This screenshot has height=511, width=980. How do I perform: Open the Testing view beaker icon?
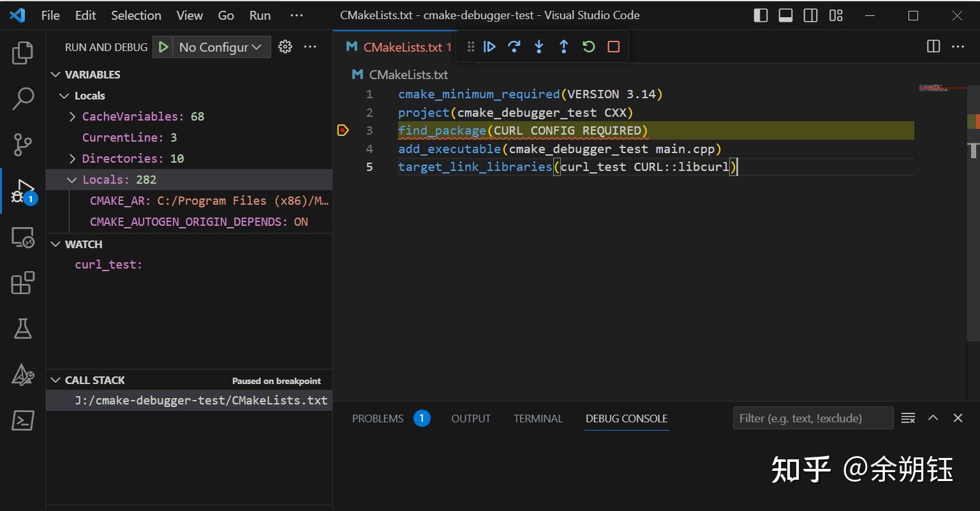click(x=23, y=329)
